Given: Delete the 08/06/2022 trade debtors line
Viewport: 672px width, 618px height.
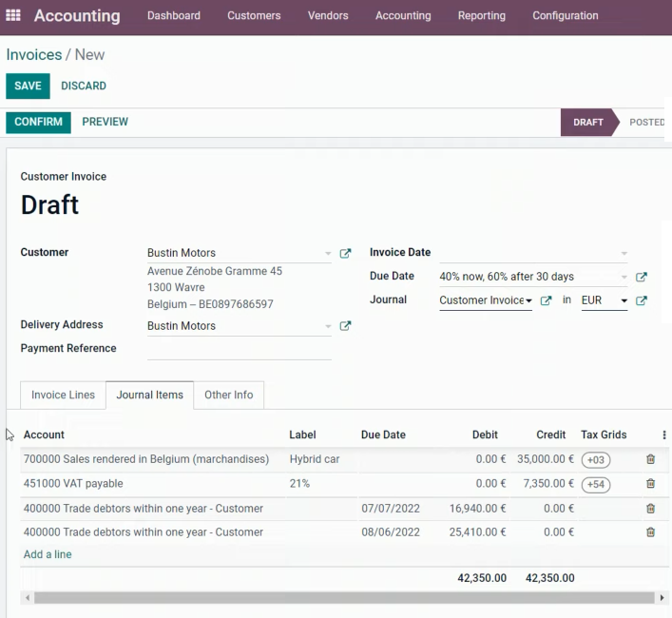Looking at the screenshot, I should [x=650, y=531].
